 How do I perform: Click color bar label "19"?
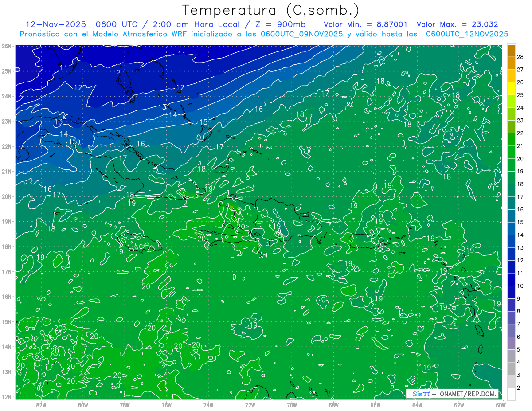tap(520, 172)
